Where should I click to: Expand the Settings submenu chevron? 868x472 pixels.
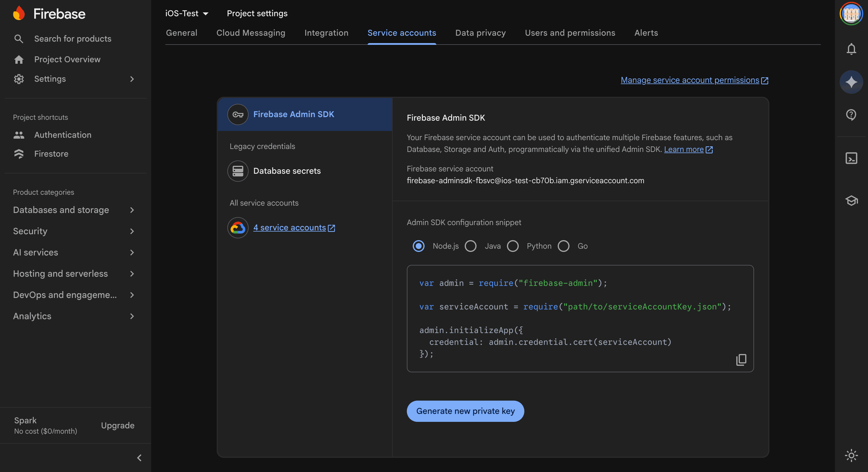[132, 79]
